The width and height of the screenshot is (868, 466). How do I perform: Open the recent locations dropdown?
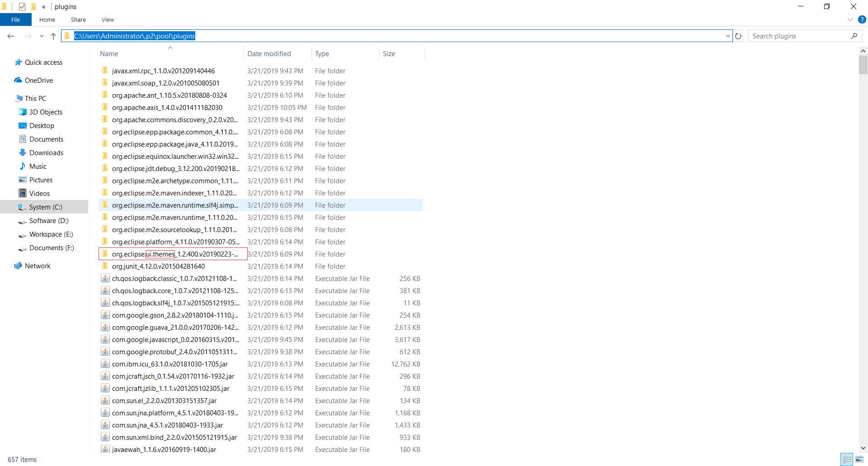[x=42, y=36]
